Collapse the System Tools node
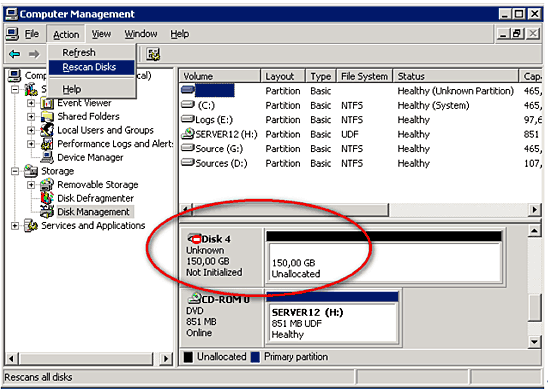This screenshot has height=392, width=548. pyautogui.click(x=15, y=89)
